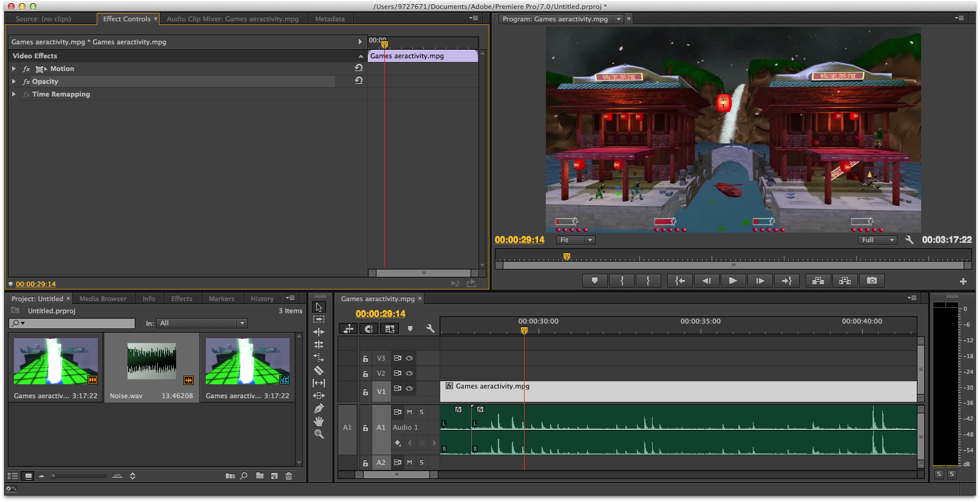The width and height of the screenshot is (980, 502).
Task: Select the Rolling Edit tool
Action: [319, 345]
